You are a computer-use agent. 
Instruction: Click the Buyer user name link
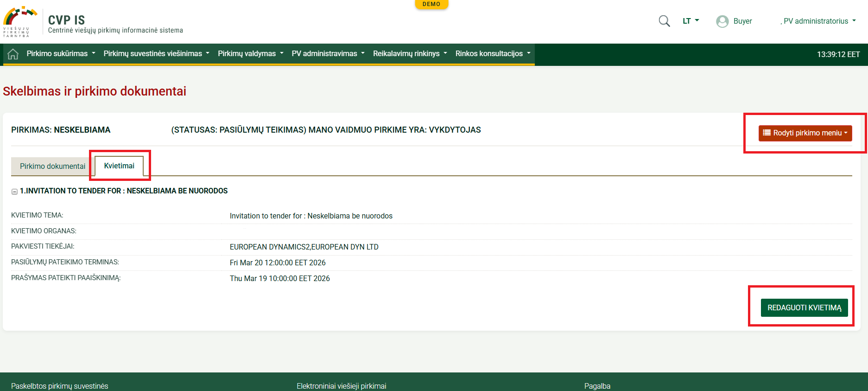point(742,21)
